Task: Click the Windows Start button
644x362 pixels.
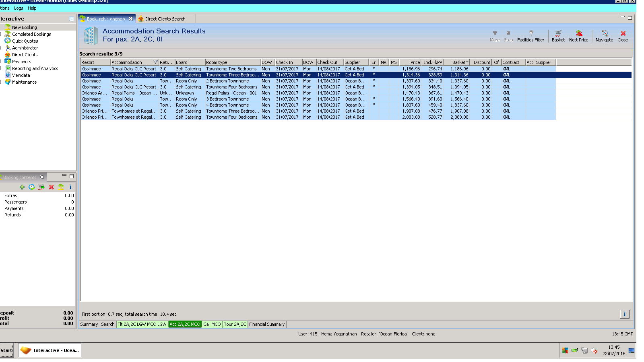Action: pyautogui.click(x=7, y=350)
